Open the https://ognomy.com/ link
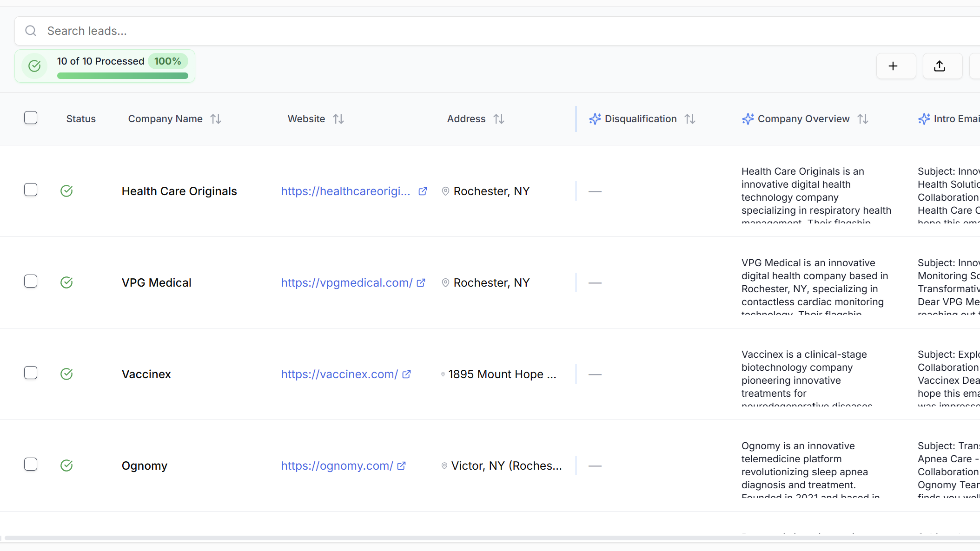 point(337,466)
